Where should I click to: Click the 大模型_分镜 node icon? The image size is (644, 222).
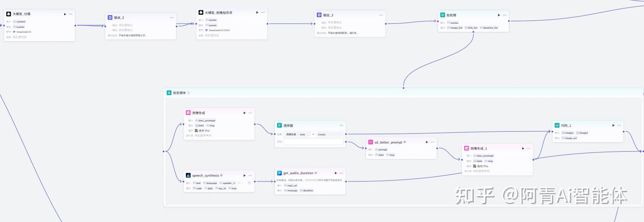pos(8,14)
